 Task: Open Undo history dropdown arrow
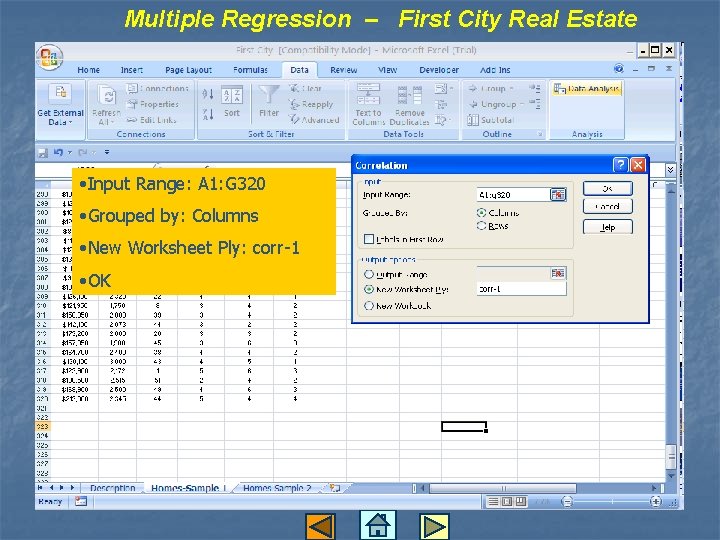pyautogui.click(x=70, y=152)
